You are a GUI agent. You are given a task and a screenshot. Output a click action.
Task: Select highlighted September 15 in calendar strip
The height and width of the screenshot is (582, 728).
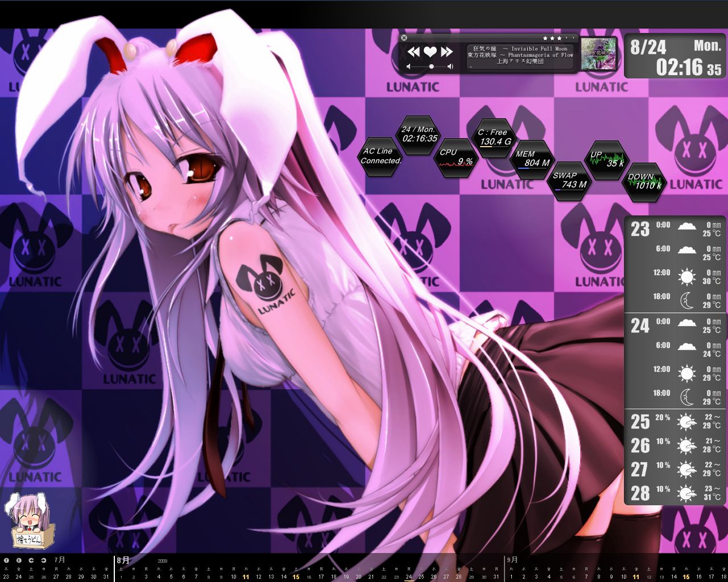click(686, 577)
